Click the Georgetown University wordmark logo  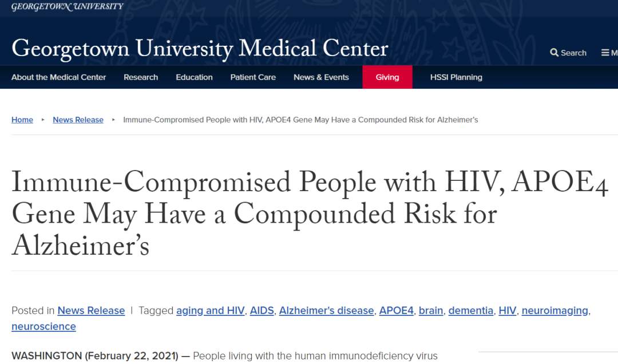pyautogui.click(x=68, y=7)
